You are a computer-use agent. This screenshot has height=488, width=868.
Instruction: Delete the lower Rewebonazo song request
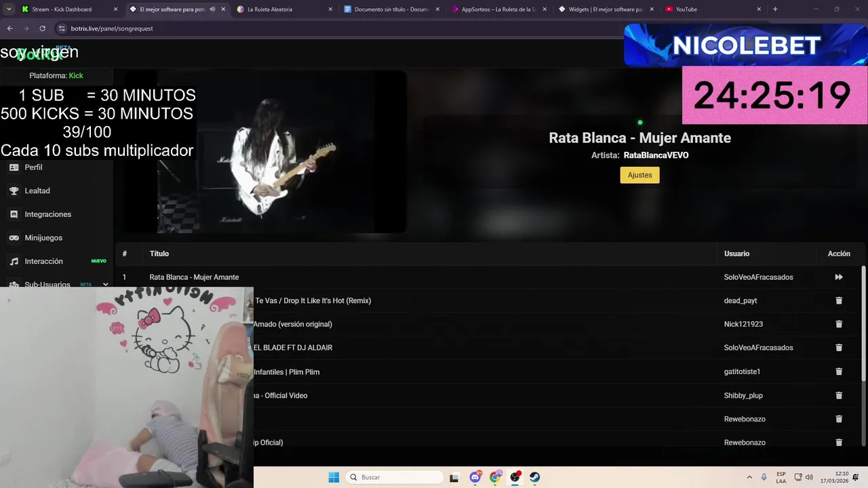point(839,443)
